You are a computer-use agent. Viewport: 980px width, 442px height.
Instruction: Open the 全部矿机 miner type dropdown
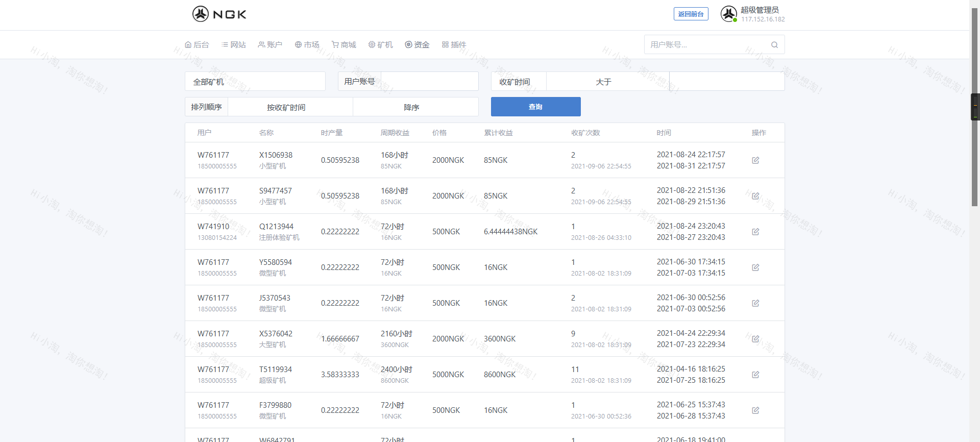[255, 82]
